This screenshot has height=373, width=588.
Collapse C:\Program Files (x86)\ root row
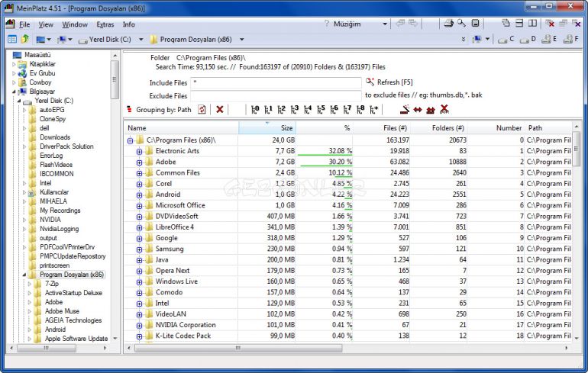(130, 140)
